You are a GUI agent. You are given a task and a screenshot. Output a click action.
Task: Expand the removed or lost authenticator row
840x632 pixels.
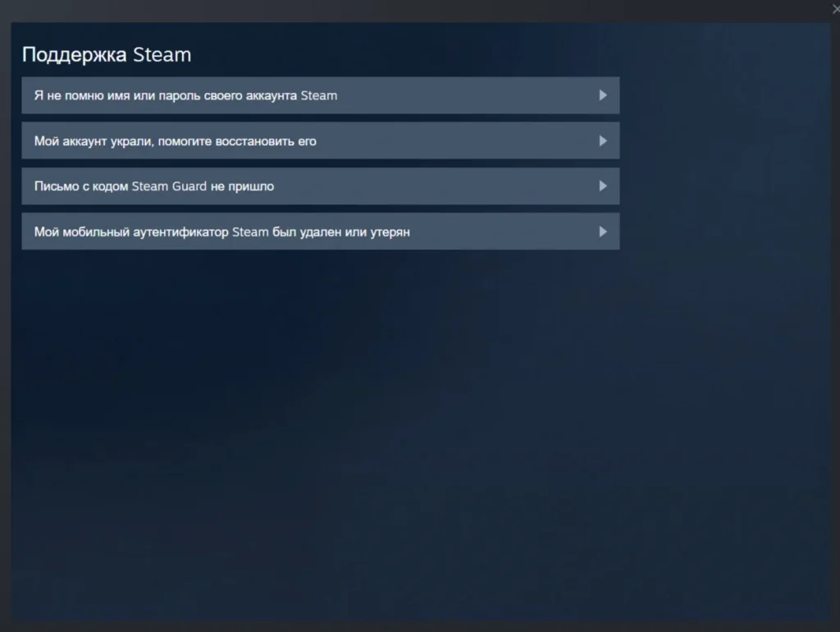(x=320, y=231)
